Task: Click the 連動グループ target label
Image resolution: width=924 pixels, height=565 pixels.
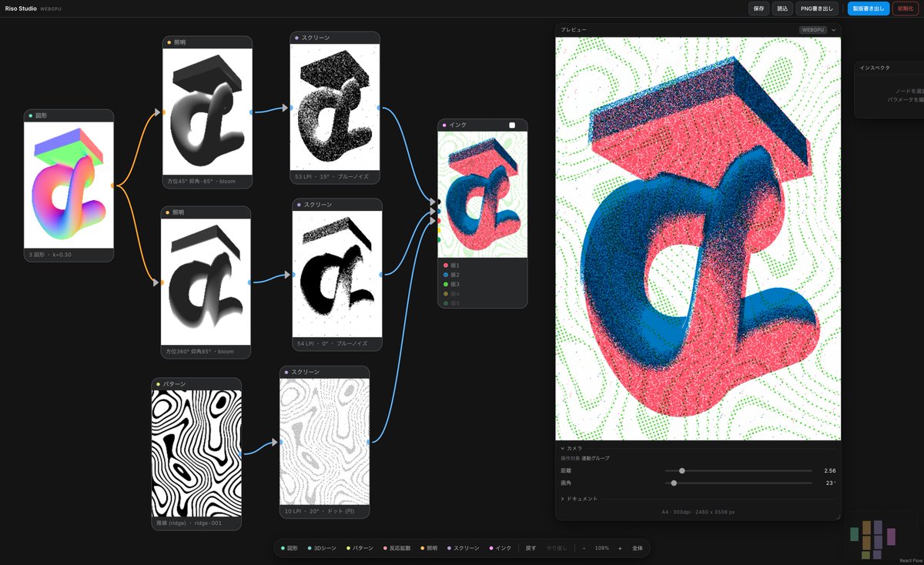Action: point(595,458)
